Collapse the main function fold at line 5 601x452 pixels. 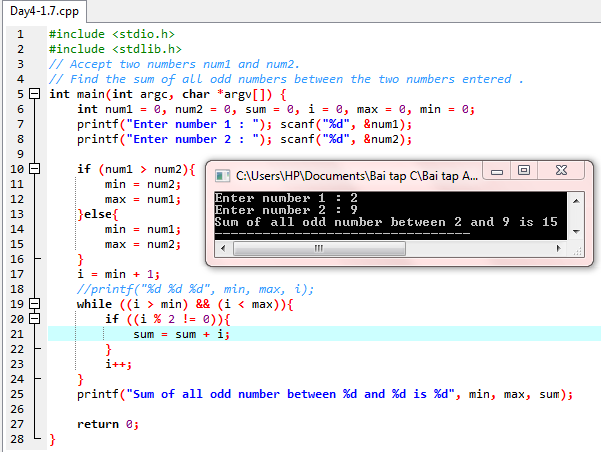tap(35, 94)
